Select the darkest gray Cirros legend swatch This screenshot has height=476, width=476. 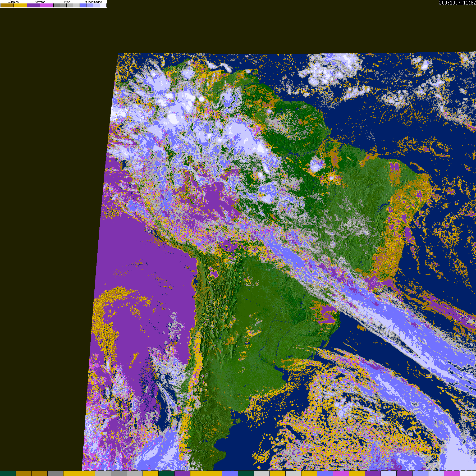point(57,5)
